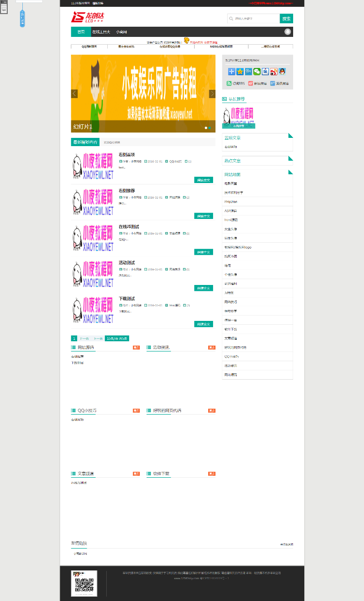Click the Tencent Weibo share icon
Screen dimensions: 364x601
(x=248, y=71)
